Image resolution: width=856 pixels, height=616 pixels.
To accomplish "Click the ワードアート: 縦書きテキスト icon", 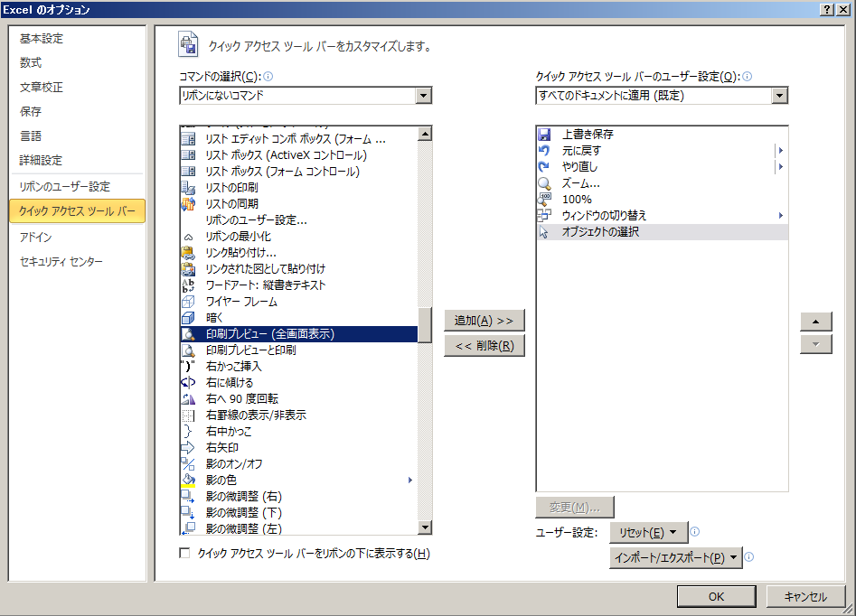I will (188, 285).
